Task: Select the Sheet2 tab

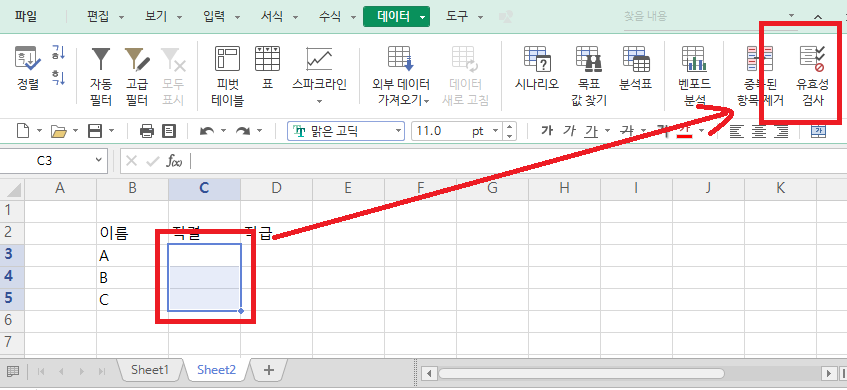Action: pyautogui.click(x=217, y=370)
